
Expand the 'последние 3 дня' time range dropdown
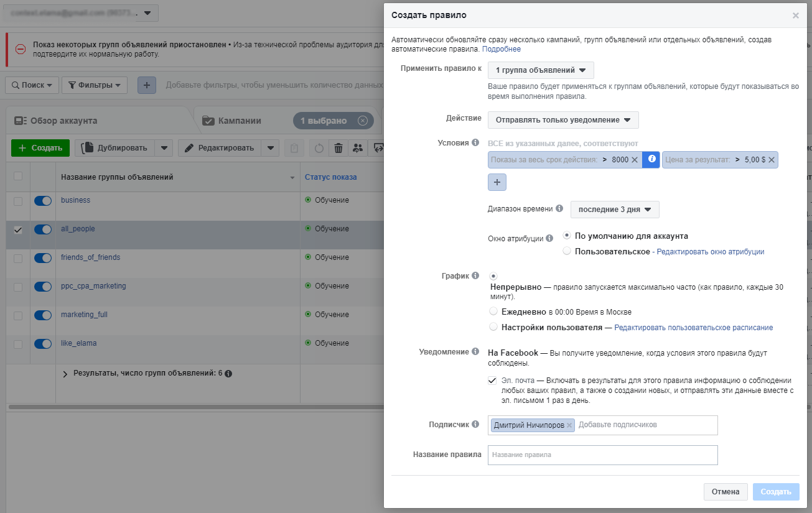614,210
